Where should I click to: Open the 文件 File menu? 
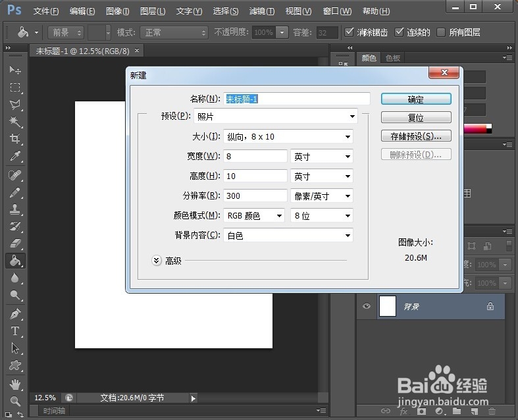(x=46, y=11)
